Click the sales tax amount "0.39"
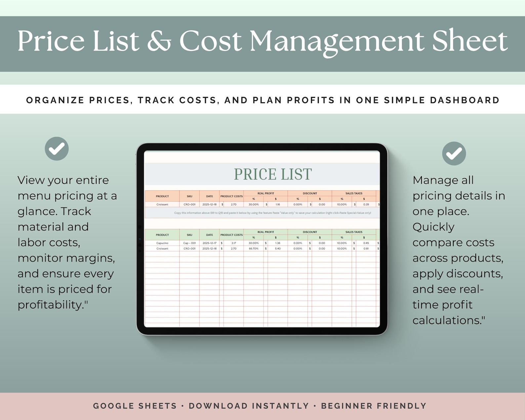Image resolution: width=525 pixels, height=420 pixels. click(x=366, y=204)
